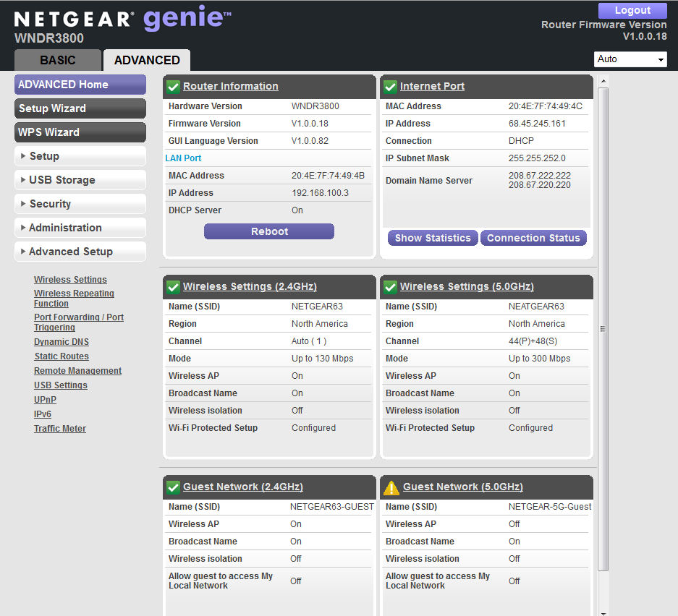Screen dimensions: 678x616
Task: Click the 2.4GHz SSID value NETGEAR63
Action: (317, 307)
